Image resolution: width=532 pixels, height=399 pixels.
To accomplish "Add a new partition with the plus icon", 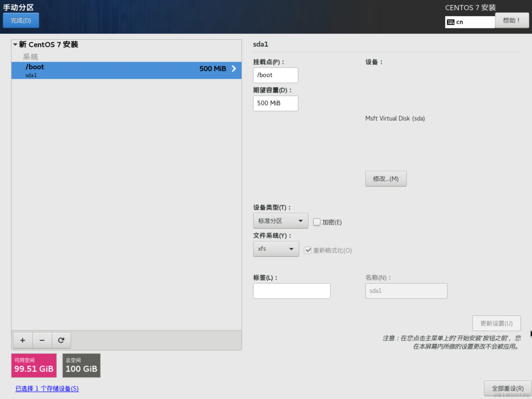I will click(22, 340).
